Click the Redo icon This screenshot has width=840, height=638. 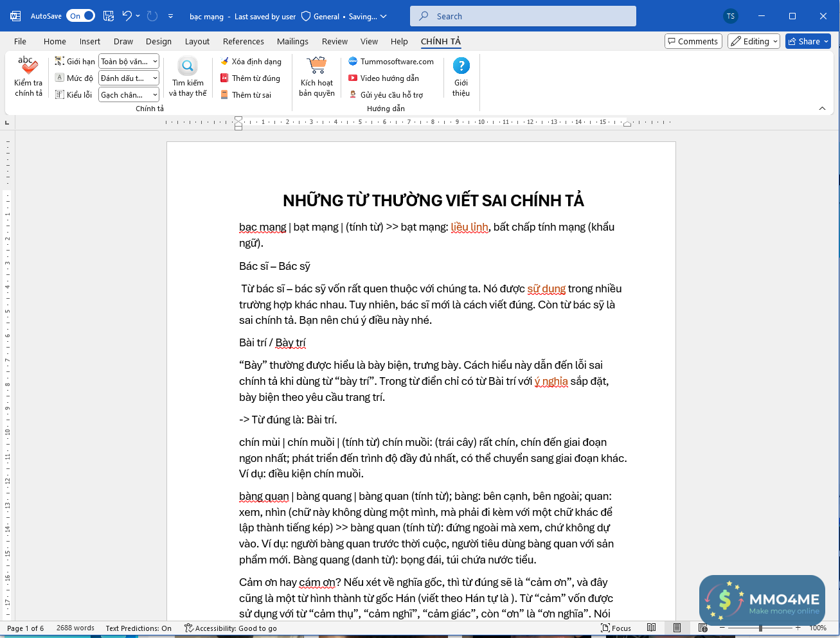pos(152,16)
